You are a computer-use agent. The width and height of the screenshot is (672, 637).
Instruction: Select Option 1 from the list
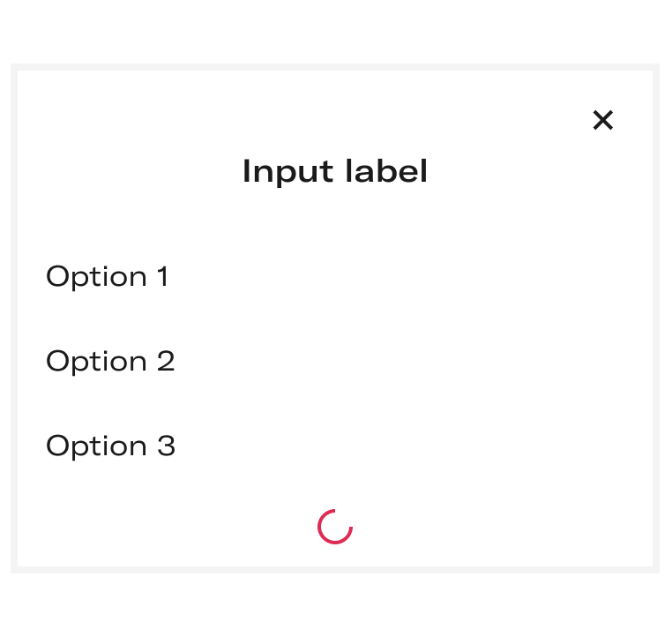click(335, 276)
